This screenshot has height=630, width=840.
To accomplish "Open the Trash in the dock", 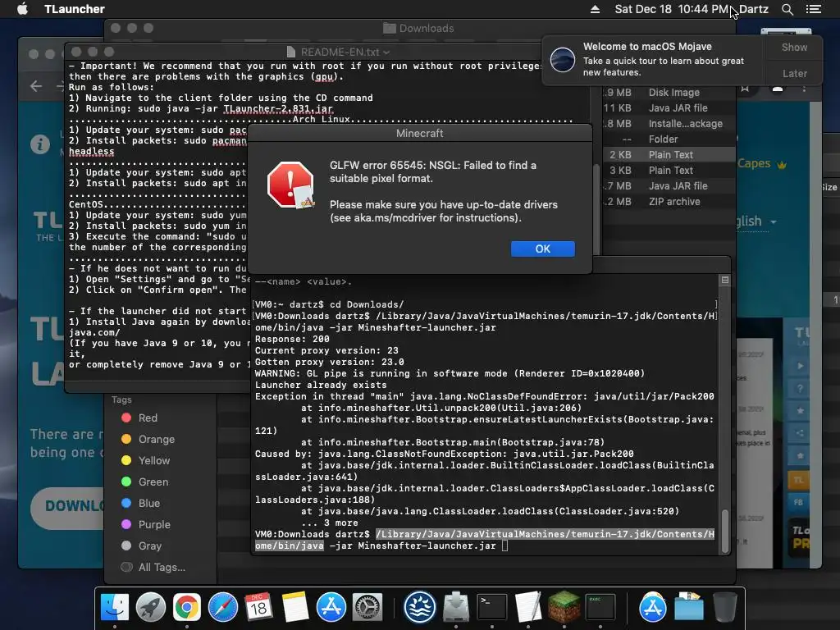I will pyautogui.click(x=725, y=608).
